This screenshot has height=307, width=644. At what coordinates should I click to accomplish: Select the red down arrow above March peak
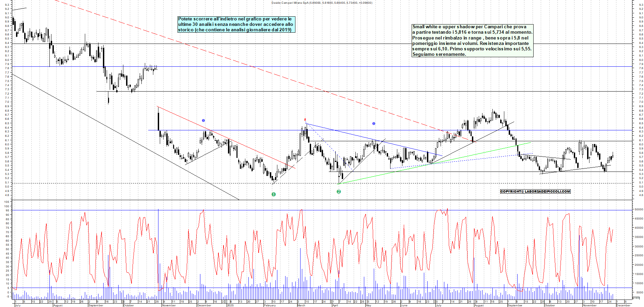[x=305, y=119]
